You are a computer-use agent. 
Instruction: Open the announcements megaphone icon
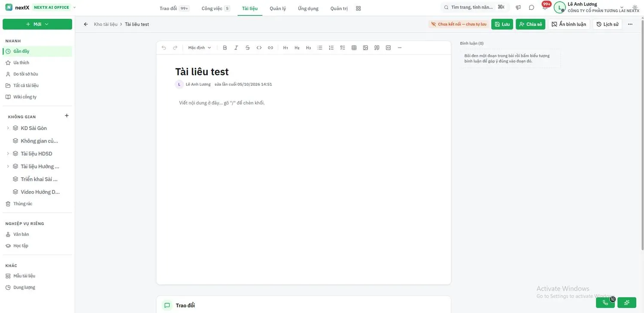coord(518,8)
